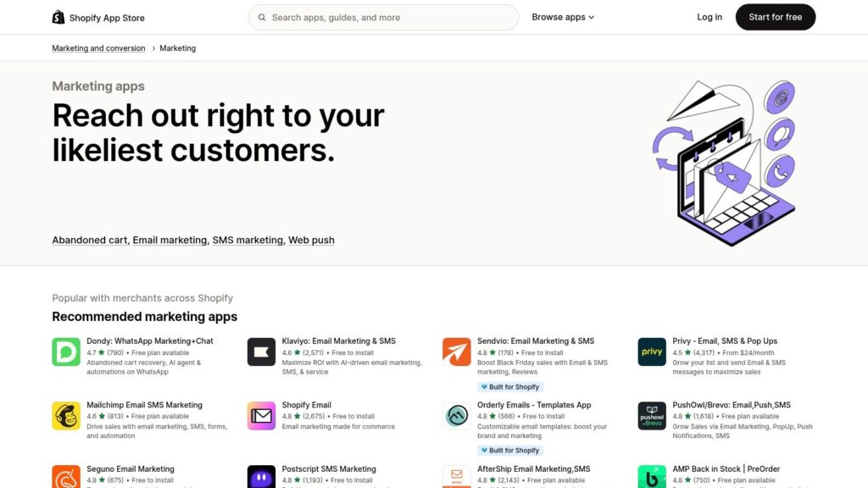The height and width of the screenshot is (488, 868).
Task: Click the PushOwl/Brevo app icon
Action: [651, 416]
